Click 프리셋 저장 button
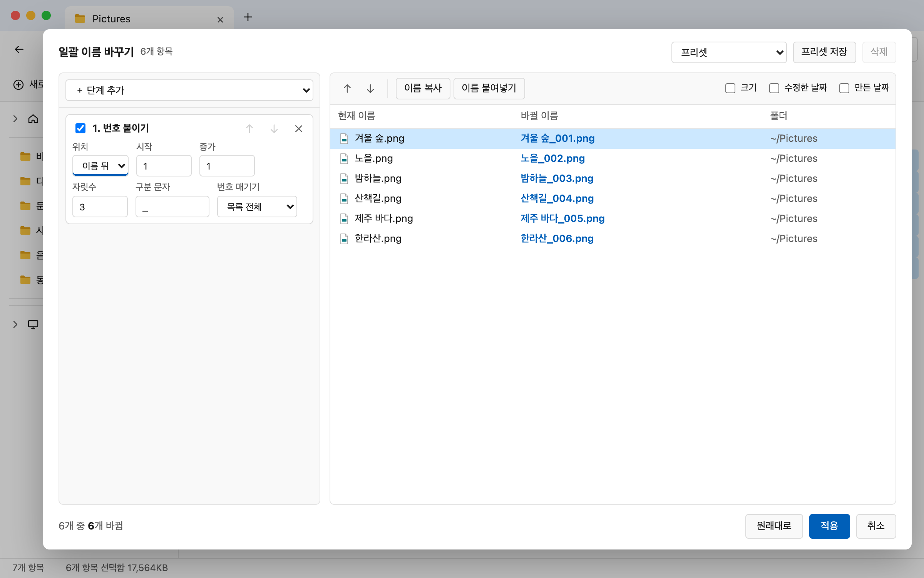The height and width of the screenshot is (578, 924). coord(824,52)
